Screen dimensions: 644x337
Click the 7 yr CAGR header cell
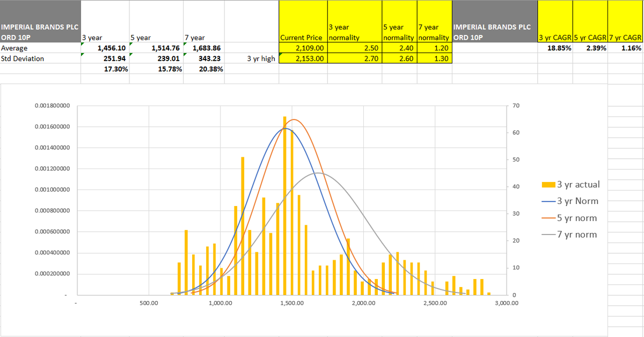click(625, 22)
